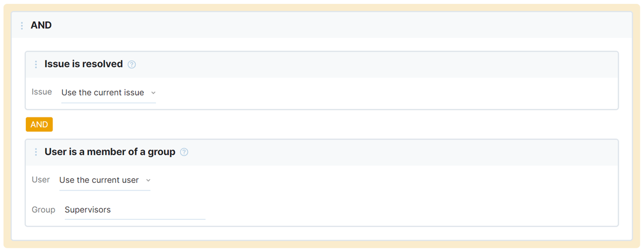Click the "Group" field label
This screenshot has width=644, height=250.
(x=43, y=209)
